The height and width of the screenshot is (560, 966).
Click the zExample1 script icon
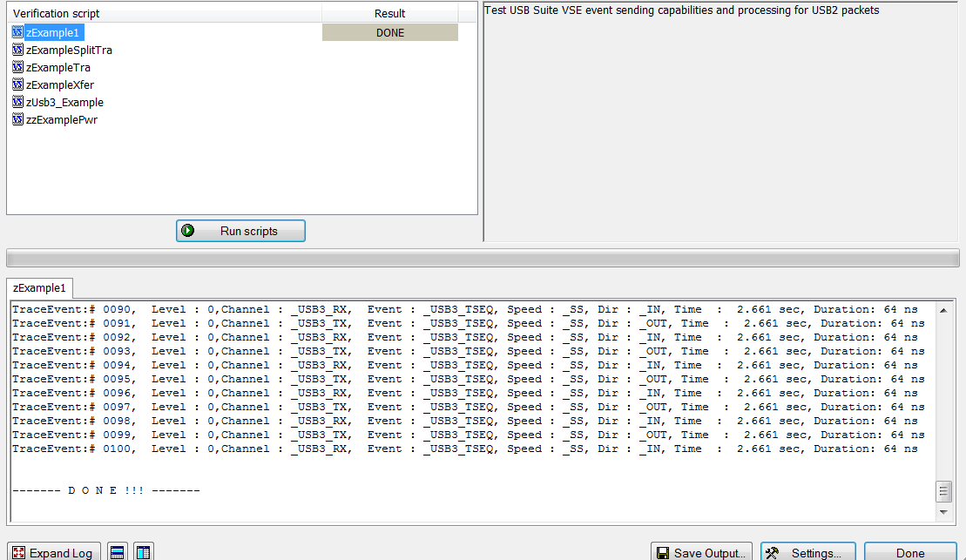(18, 32)
